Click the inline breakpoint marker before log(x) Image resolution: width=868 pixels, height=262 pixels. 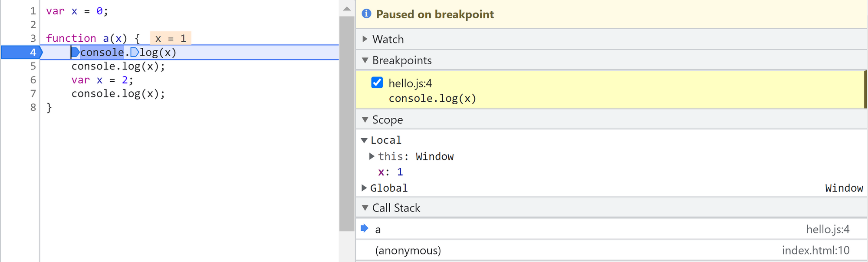tap(135, 53)
